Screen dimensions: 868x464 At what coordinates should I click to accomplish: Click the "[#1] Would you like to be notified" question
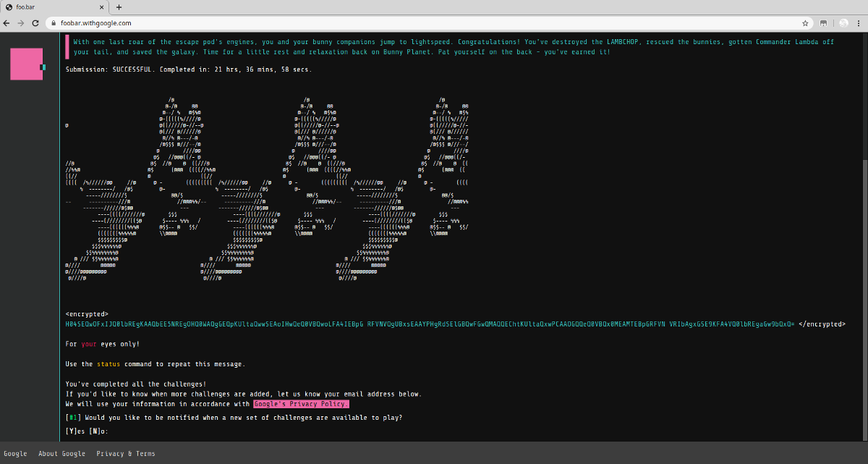(x=234, y=418)
